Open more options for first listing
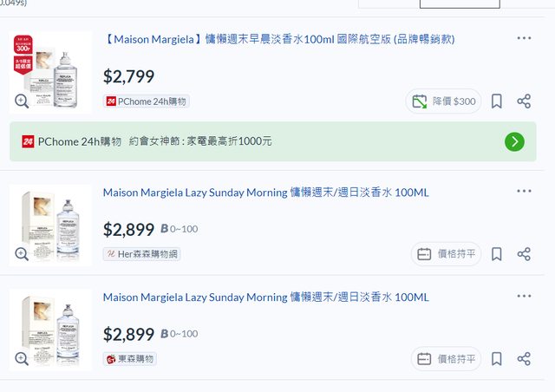The image size is (555, 392). click(524, 38)
